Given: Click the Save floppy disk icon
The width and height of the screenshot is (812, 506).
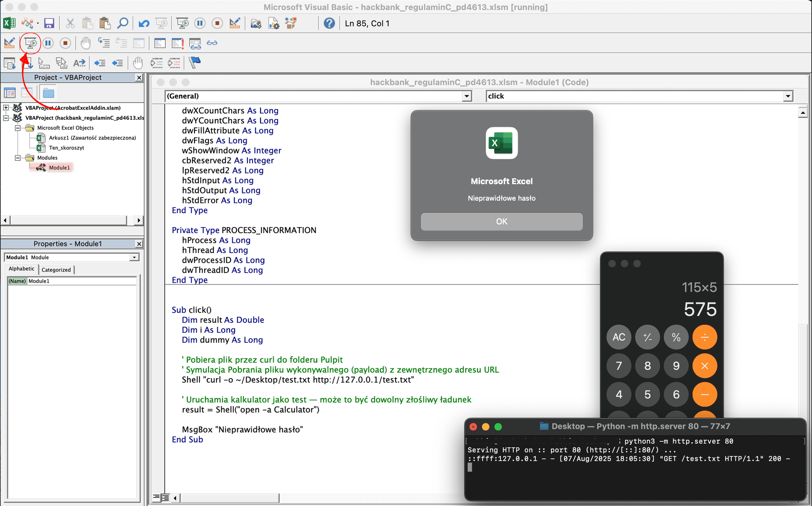Looking at the screenshot, I should pos(49,23).
